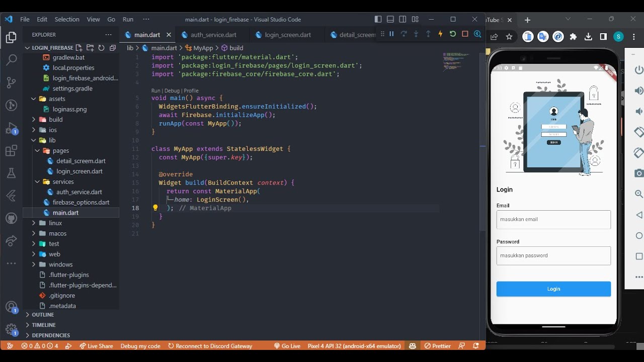The image size is (644, 362).
Task: Toggle the secondary side bar layout button
Action: coord(403,20)
